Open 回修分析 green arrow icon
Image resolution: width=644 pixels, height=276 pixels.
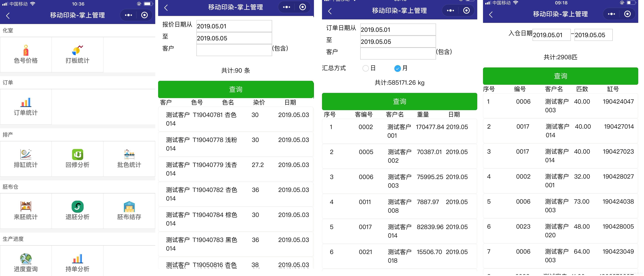77,155
